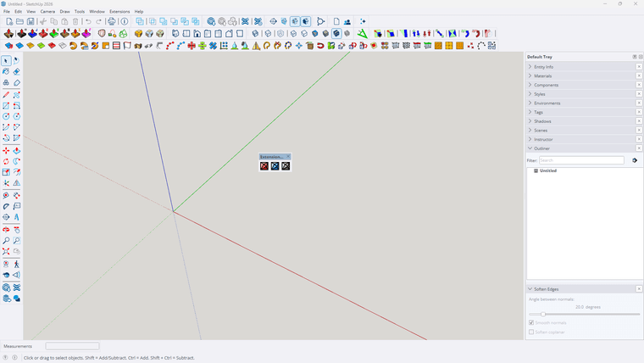
Task: Expand the Environments panel
Action: (x=580, y=103)
